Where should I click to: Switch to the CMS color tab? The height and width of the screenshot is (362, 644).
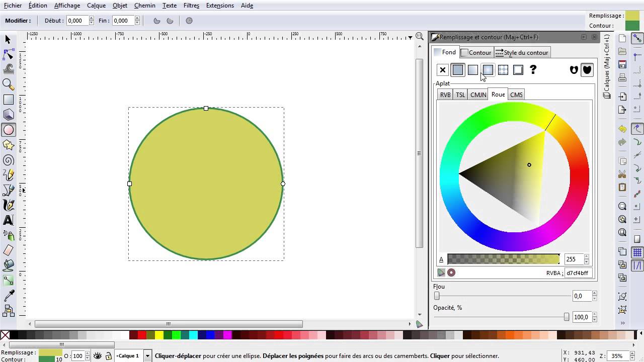point(516,95)
